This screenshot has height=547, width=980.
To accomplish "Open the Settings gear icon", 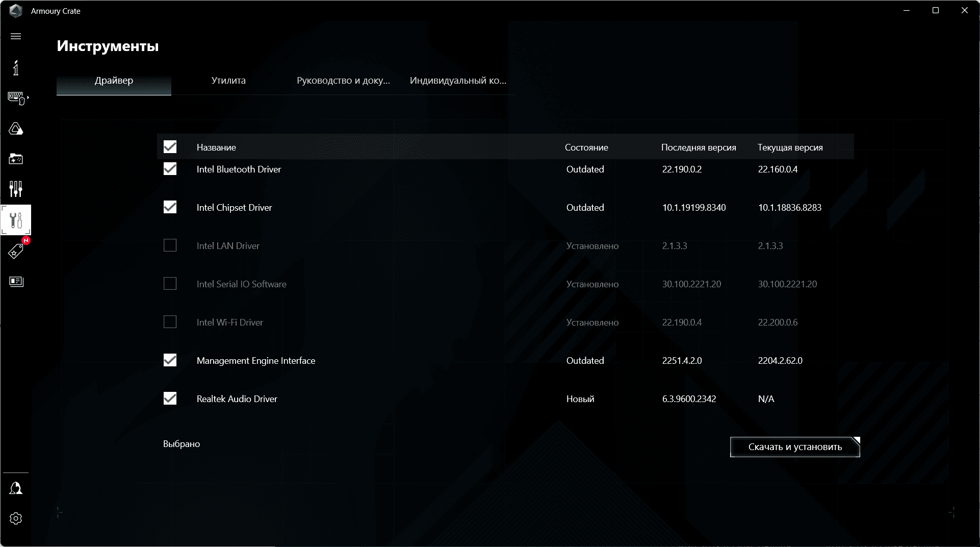I will (x=16, y=518).
